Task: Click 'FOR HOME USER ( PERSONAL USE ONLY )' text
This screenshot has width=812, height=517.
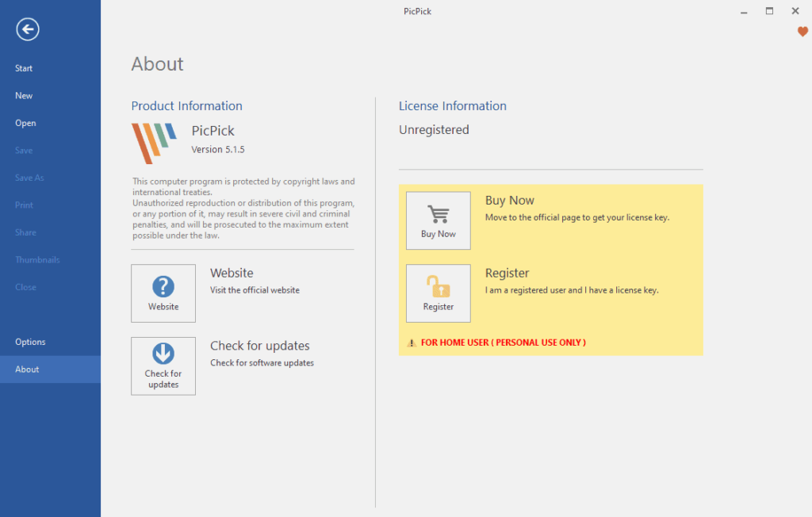Action: coord(504,343)
